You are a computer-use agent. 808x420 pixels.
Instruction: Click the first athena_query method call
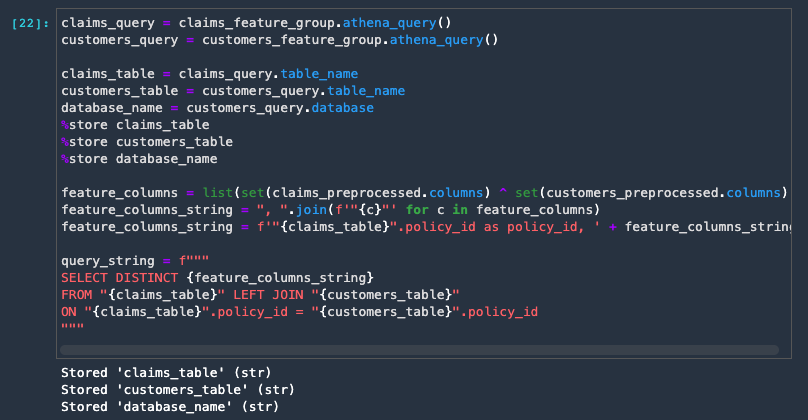(390, 23)
